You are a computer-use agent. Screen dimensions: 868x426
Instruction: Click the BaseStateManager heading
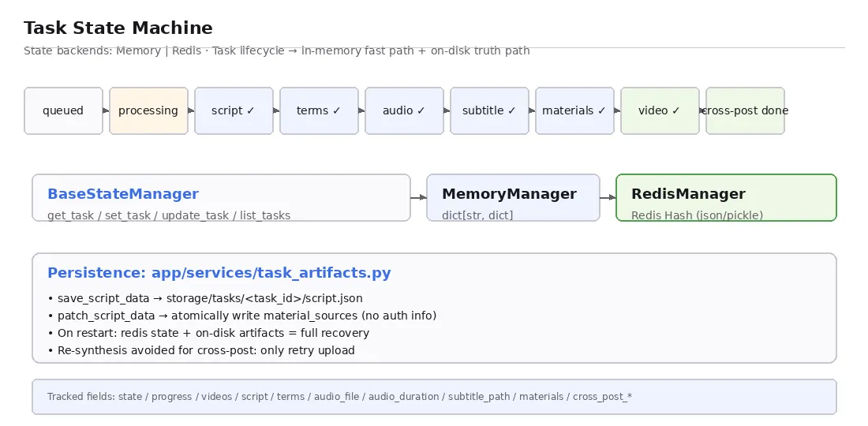pos(123,194)
